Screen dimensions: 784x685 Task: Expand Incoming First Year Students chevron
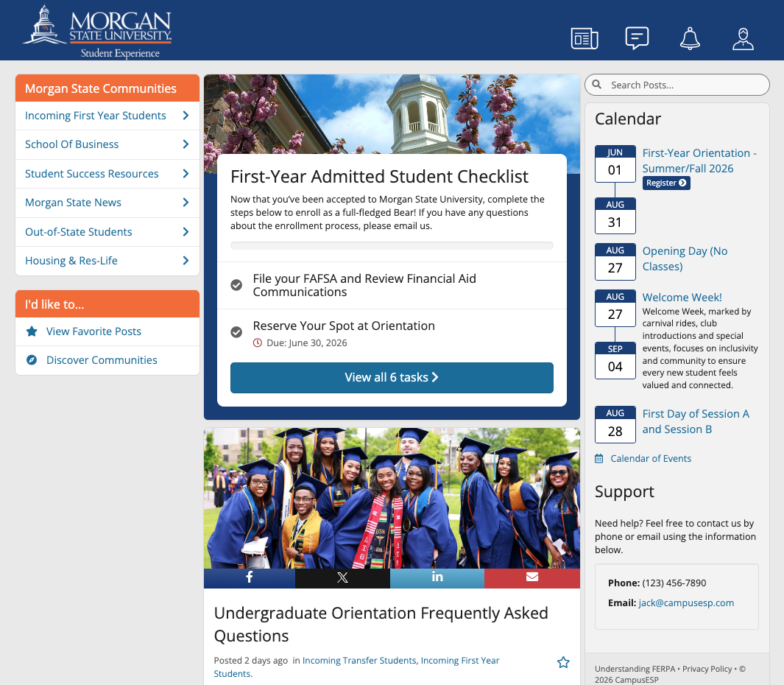tap(186, 116)
